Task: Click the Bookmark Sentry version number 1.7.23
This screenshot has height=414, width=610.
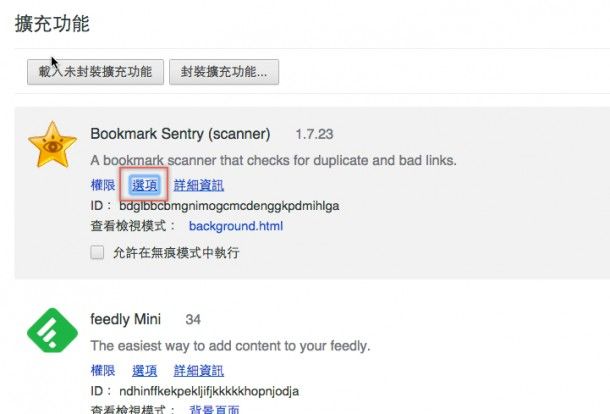Action: [x=314, y=135]
